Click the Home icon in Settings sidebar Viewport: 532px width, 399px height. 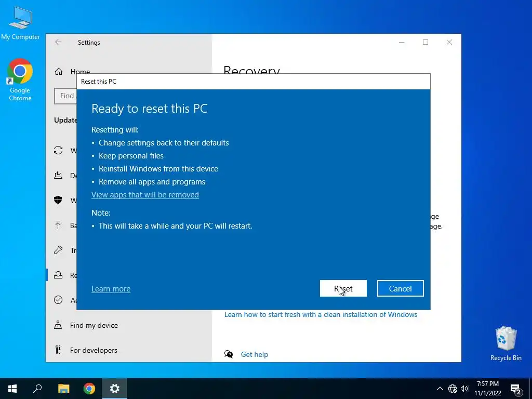click(x=59, y=72)
